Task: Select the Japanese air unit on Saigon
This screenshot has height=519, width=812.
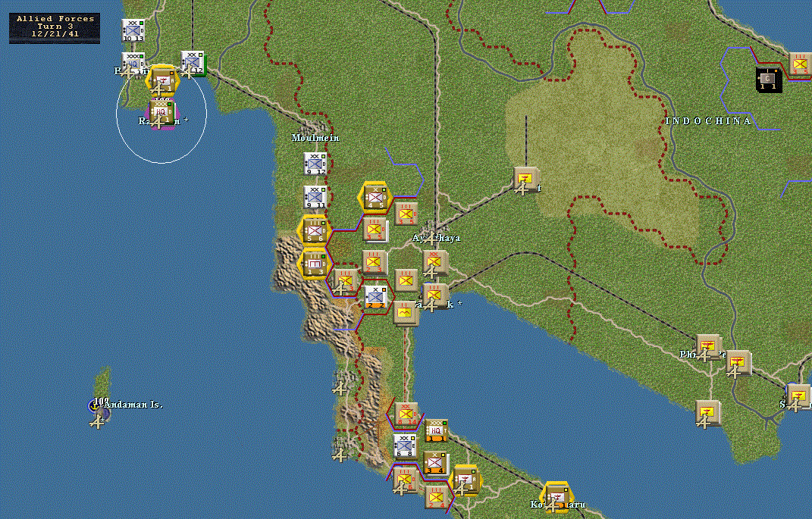Action: click(x=799, y=396)
